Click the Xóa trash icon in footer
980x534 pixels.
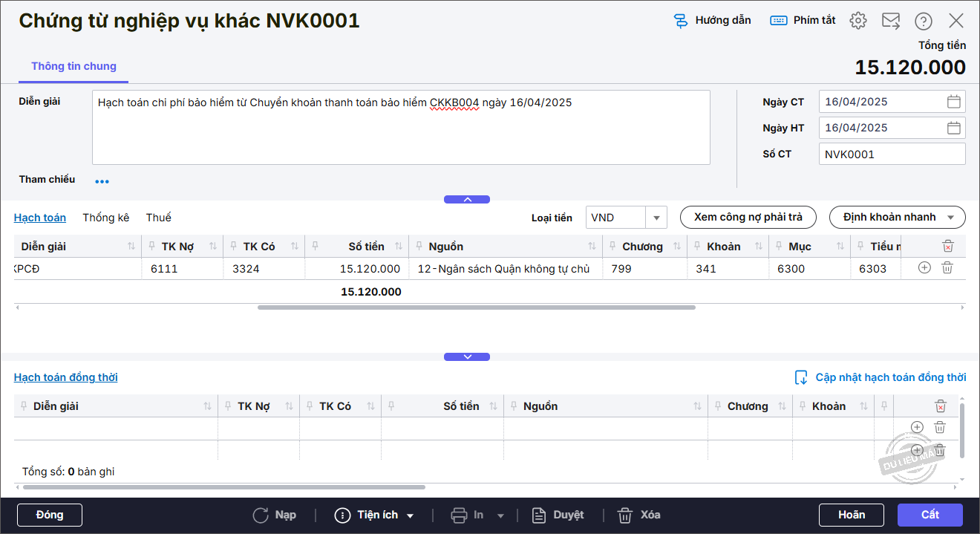click(x=625, y=515)
